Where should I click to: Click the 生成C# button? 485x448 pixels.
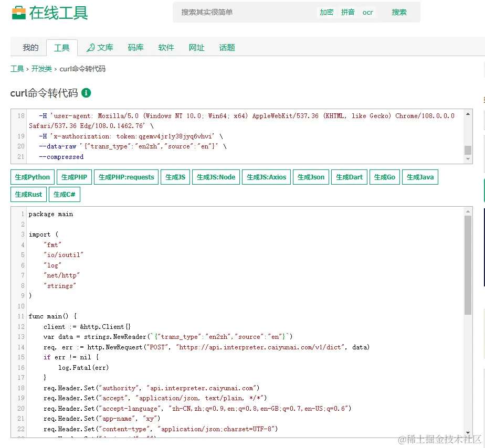point(65,195)
